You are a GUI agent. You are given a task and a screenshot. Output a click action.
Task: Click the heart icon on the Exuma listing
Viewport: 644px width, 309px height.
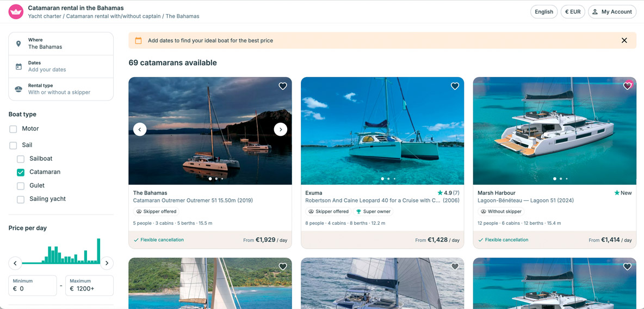[x=455, y=86]
